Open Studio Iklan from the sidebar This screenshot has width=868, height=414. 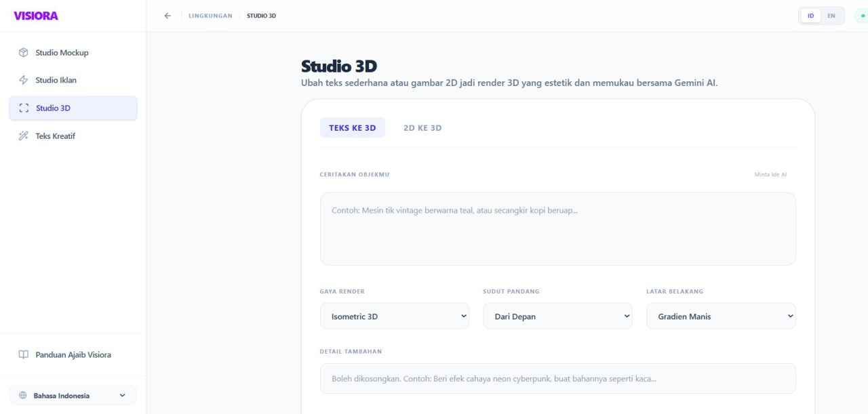pyautogui.click(x=73, y=80)
